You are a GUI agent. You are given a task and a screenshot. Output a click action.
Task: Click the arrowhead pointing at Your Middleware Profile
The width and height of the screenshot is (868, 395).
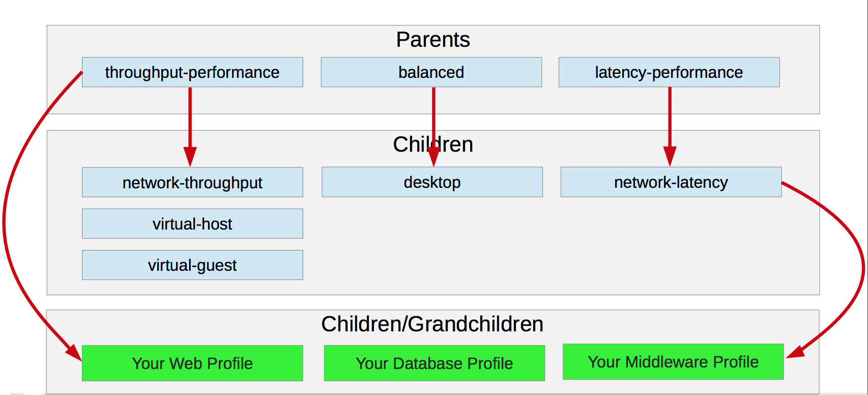click(x=795, y=352)
